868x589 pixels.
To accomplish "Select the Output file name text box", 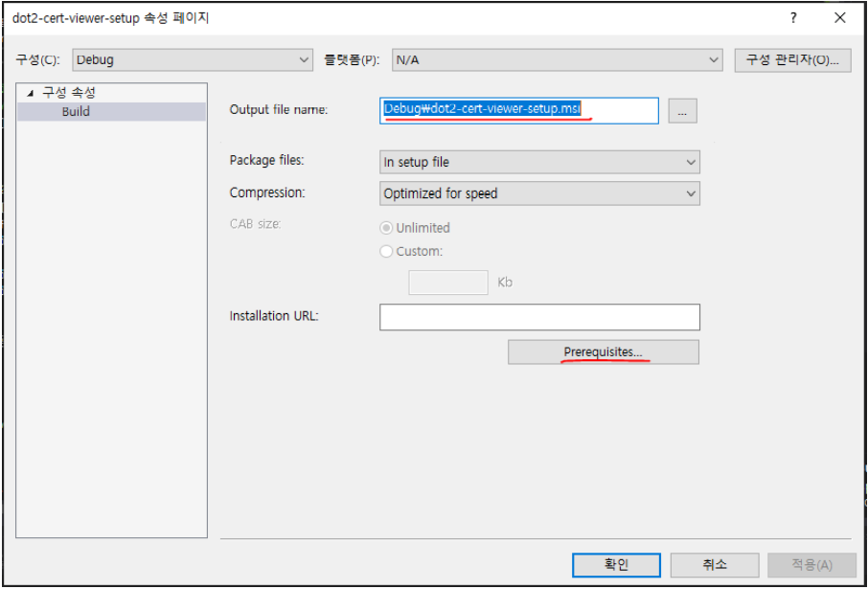I will tap(517, 110).
